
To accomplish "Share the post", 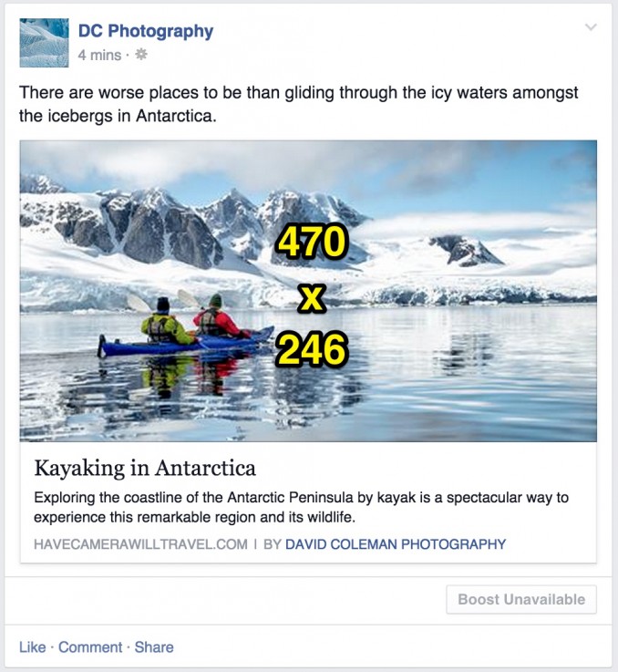I will (154, 647).
